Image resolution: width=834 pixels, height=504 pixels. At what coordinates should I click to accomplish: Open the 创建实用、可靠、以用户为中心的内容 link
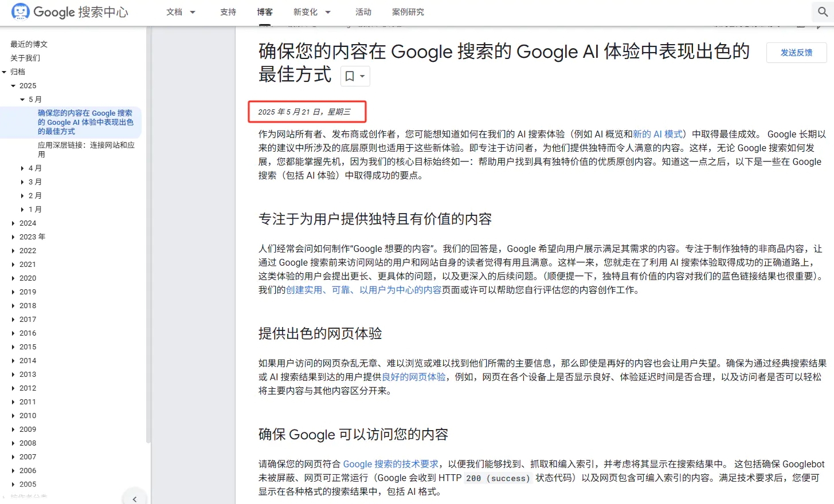pyautogui.click(x=364, y=290)
